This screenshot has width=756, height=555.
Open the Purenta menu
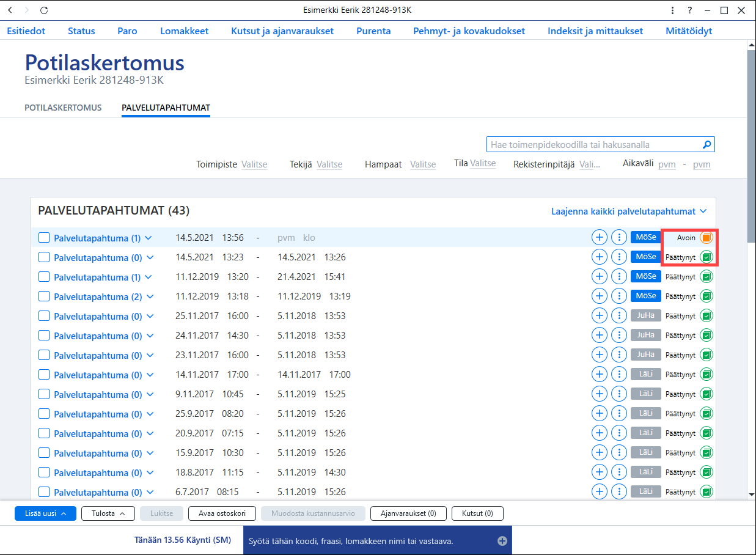[373, 31]
